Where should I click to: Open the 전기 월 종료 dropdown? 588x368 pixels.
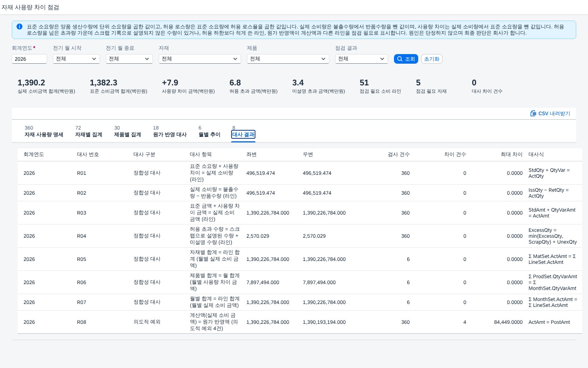tap(129, 59)
